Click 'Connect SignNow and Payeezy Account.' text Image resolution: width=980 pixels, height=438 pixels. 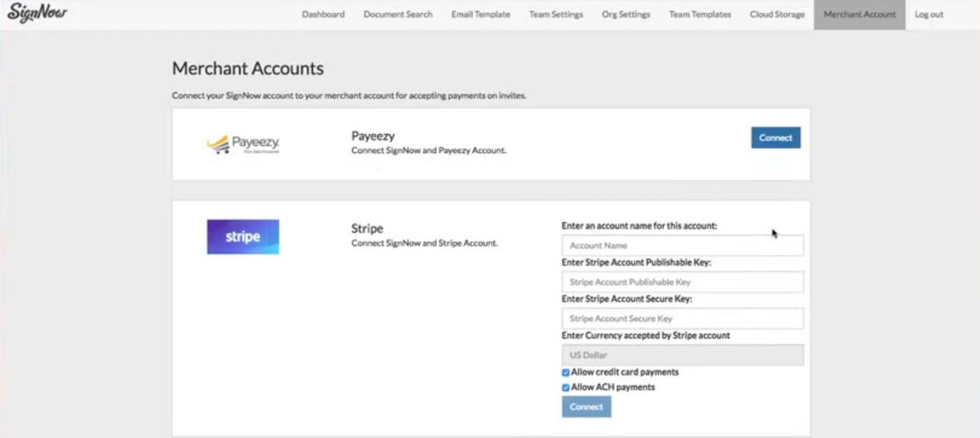tap(430, 151)
